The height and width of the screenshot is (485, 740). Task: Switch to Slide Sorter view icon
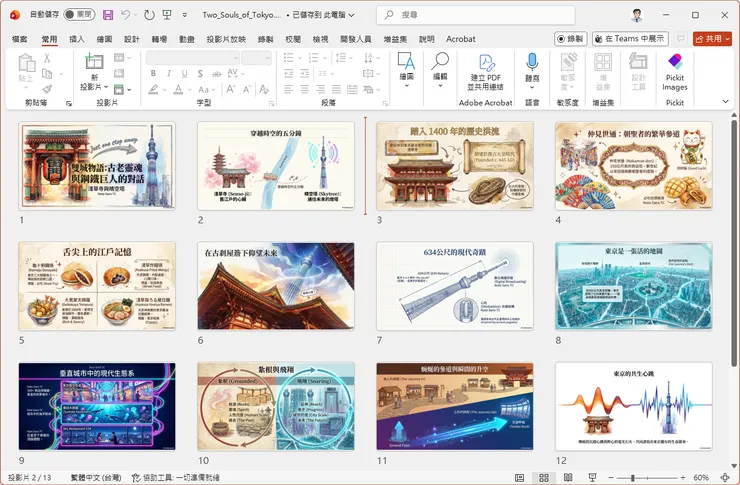pos(544,477)
